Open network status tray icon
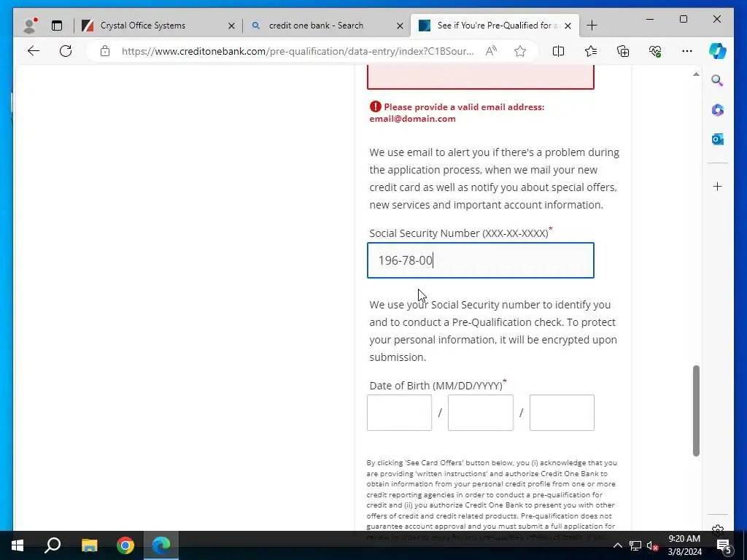Image resolution: width=747 pixels, height=560 pixels. tap(635, 545)
